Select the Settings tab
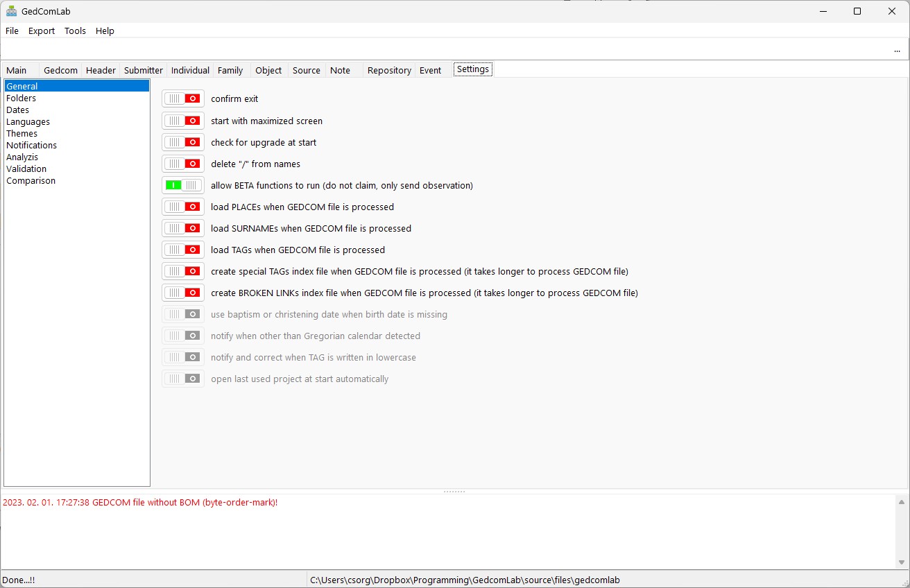 click(473, 69)
